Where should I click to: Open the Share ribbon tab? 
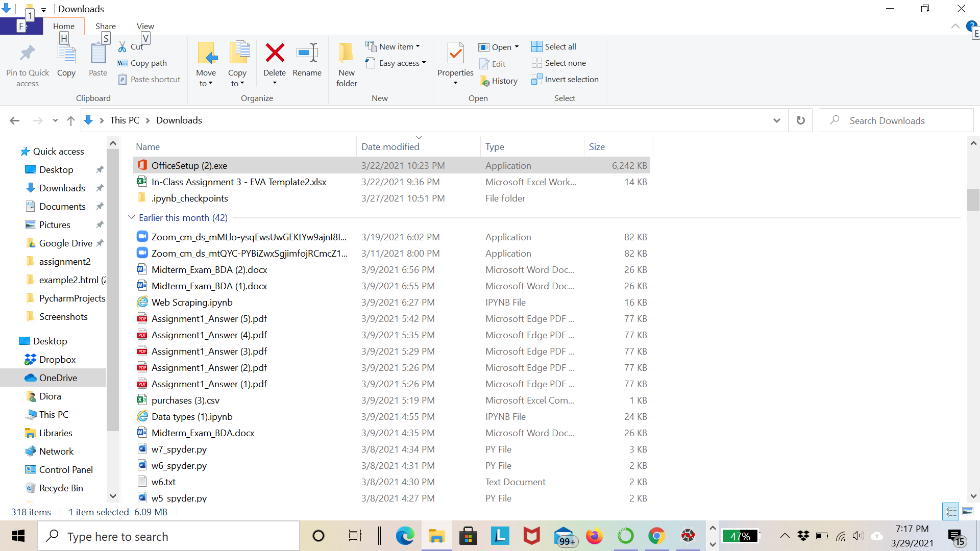105,26
